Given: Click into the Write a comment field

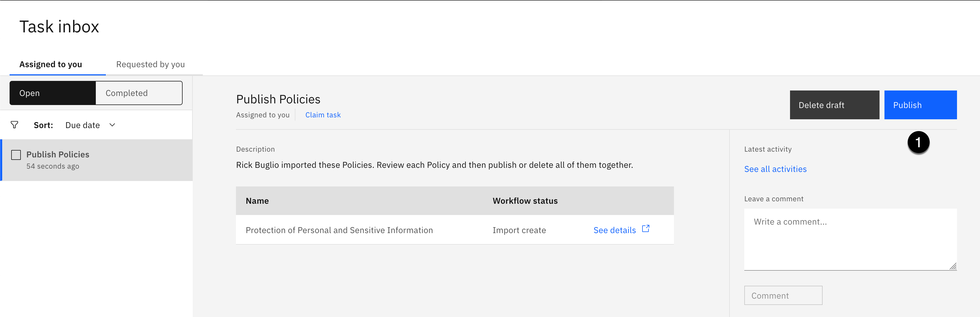Looking at the screenshot, I should tap(850, 239).
